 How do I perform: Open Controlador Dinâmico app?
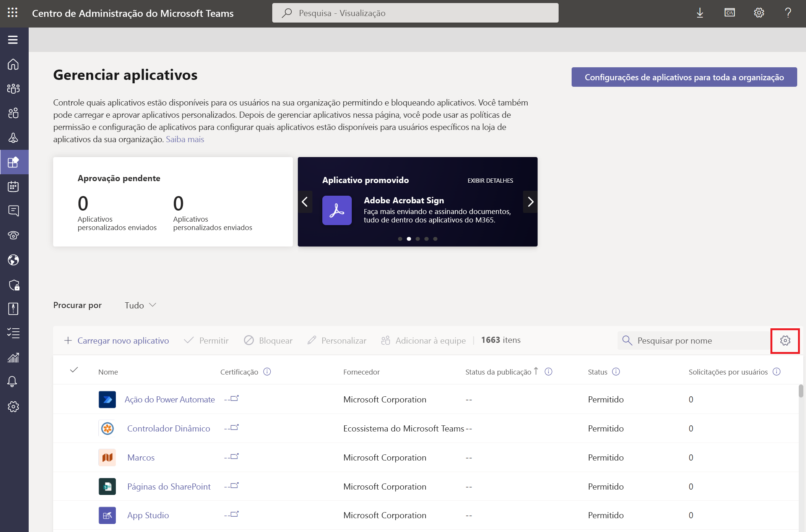point(169,428)
